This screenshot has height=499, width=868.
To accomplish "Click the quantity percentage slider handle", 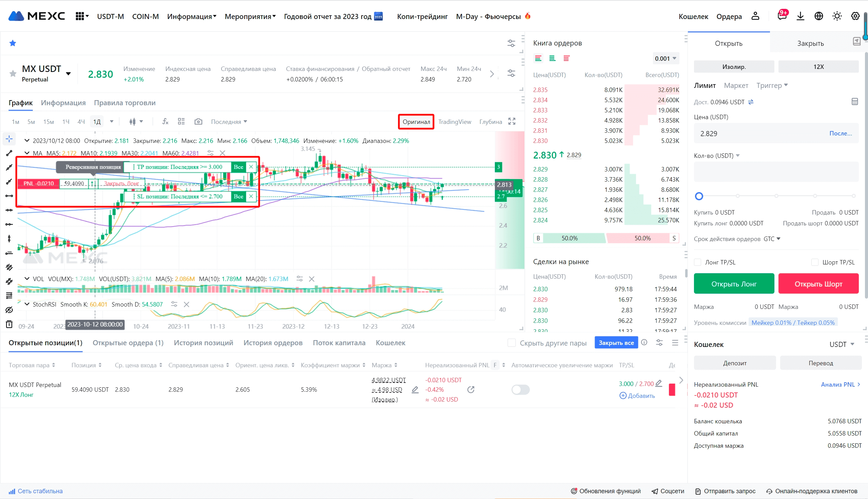I will tap(699, 197).
